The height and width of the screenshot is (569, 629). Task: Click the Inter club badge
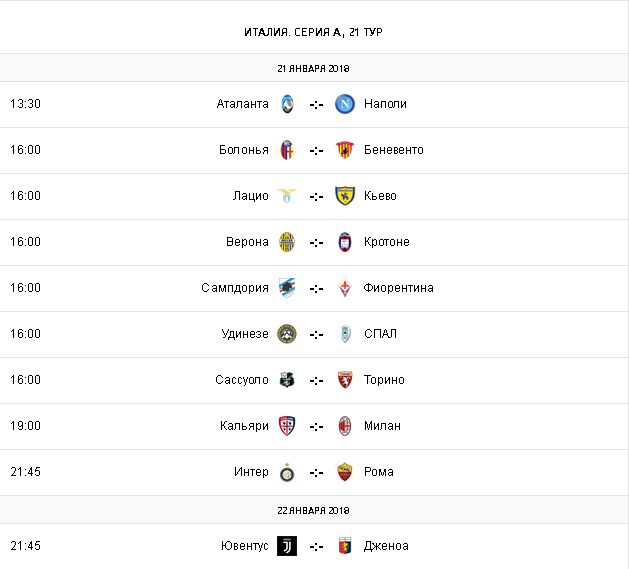coord(287,472)
